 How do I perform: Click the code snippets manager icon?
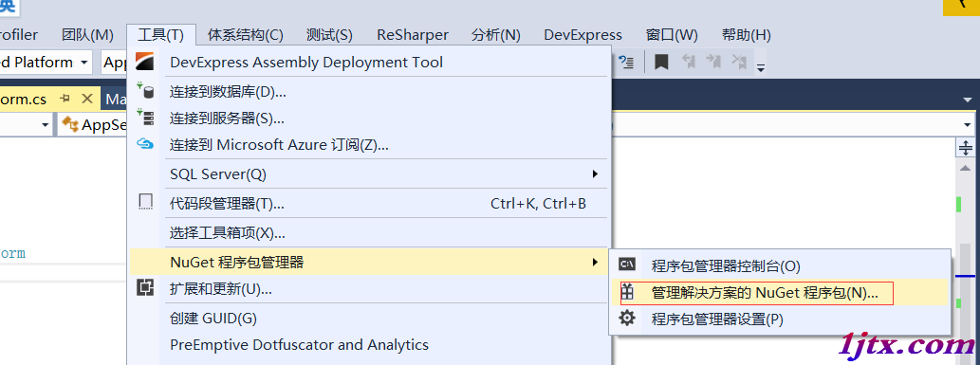coord(145,202)
